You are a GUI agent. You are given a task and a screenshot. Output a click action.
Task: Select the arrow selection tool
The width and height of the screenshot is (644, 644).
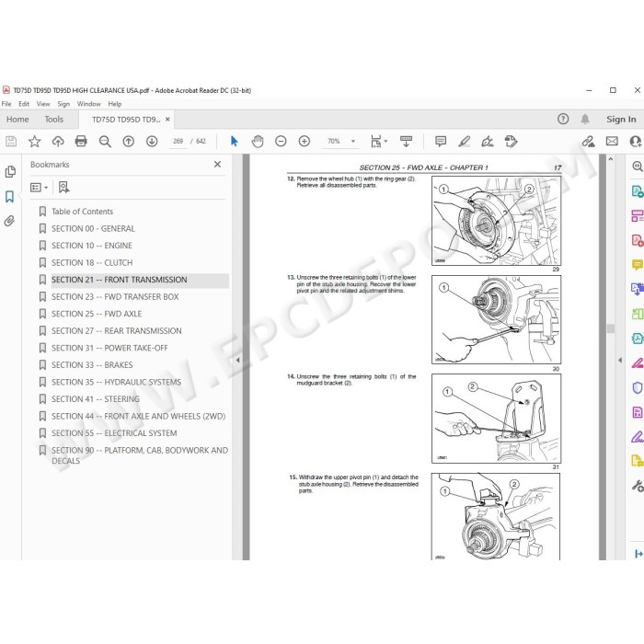[234, 142]
